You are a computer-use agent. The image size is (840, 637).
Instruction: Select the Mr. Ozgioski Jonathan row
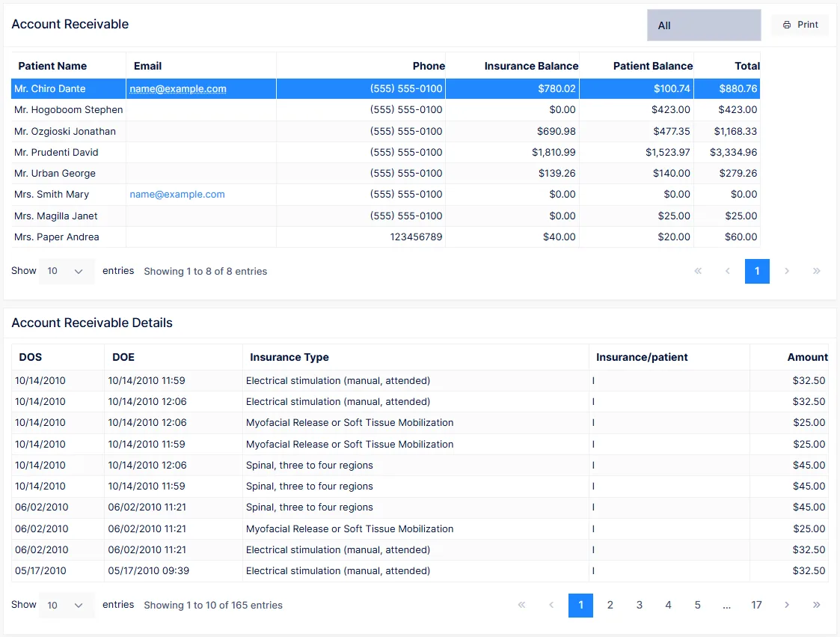(x=386, y=131)
